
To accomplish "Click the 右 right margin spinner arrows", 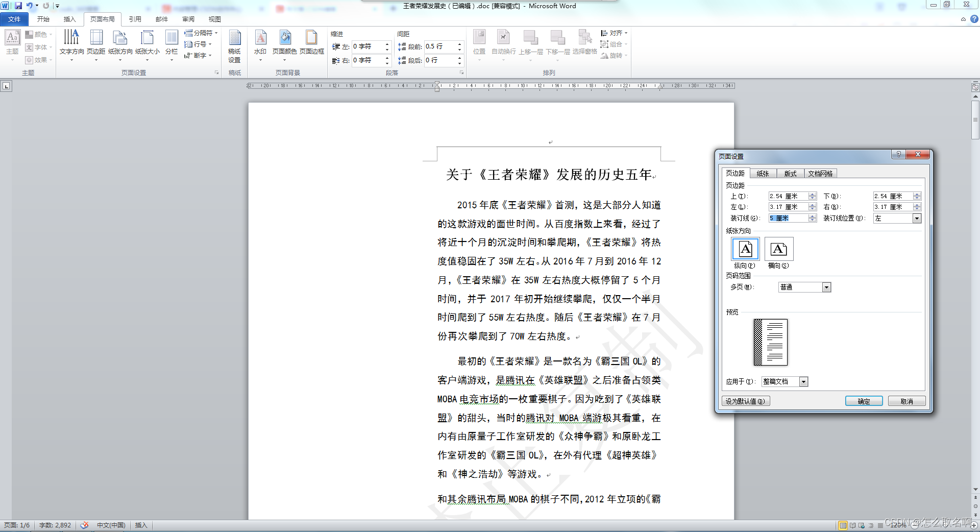I will click(x=917, y=207).
